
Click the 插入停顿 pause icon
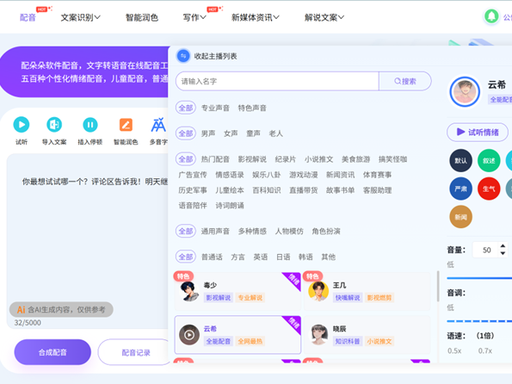coord(90,125)
